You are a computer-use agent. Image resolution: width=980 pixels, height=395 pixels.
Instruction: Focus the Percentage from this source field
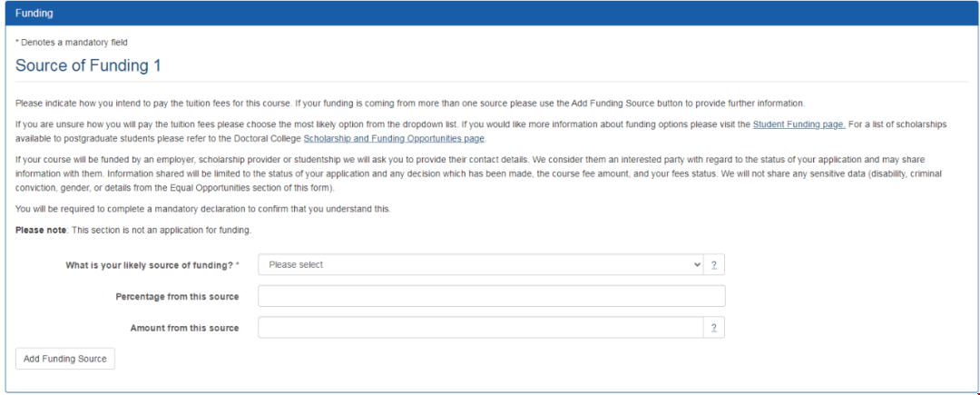[491, 296]
